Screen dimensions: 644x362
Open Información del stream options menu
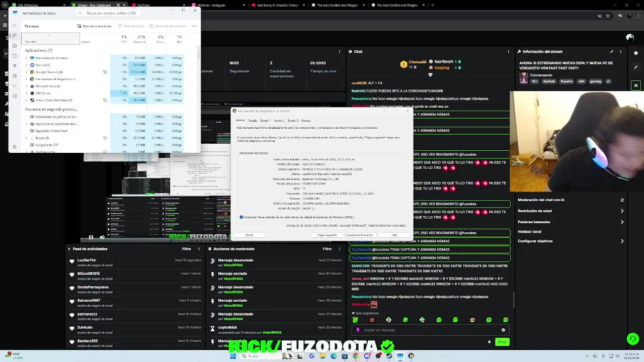621,51
